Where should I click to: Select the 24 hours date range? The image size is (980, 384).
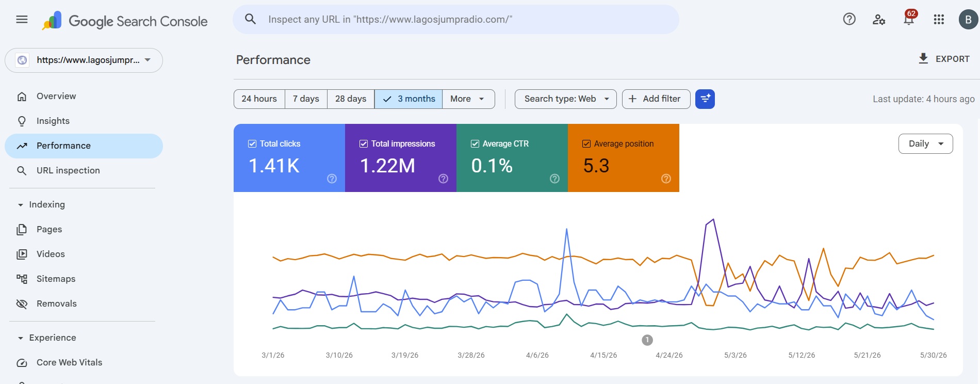click(259, 99)
